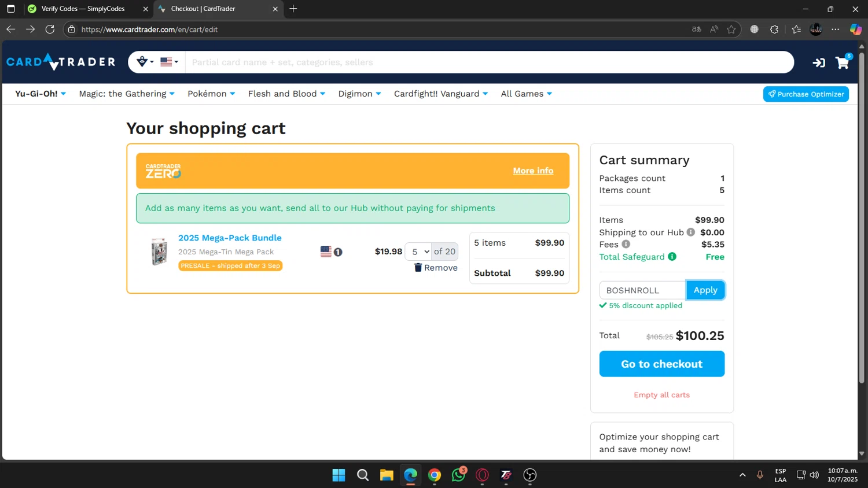Click the $100.25 total amount
Screen dimensions: 868x488
tap(700, 335)
